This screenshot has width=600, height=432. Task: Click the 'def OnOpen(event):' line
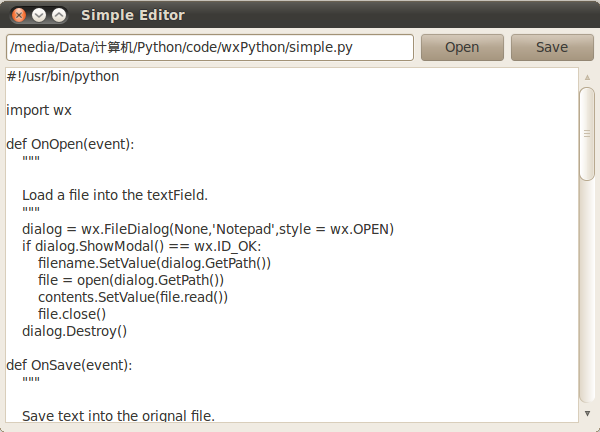click(x=70, y=144)
